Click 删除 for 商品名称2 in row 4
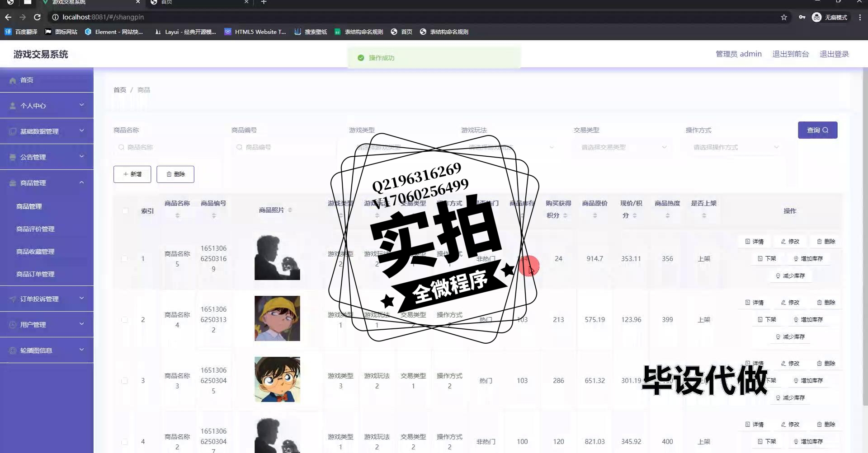 [826, 425]
